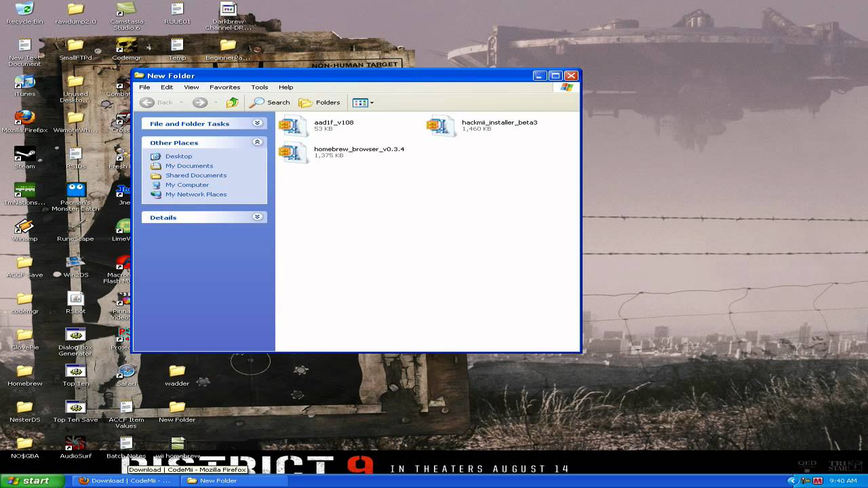Select Pacman's Monster Catch desktop icon
This screenshot has width=868, height=488.
point(75,197)
